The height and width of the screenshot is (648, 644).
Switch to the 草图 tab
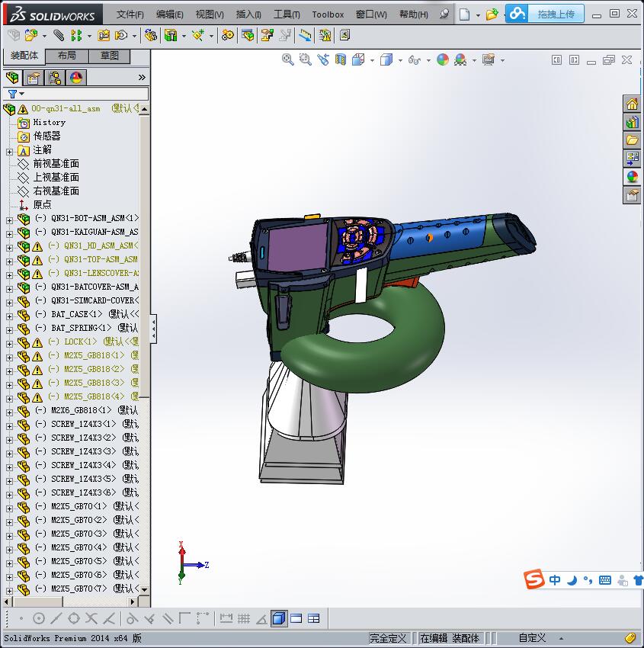click(108, 56)
